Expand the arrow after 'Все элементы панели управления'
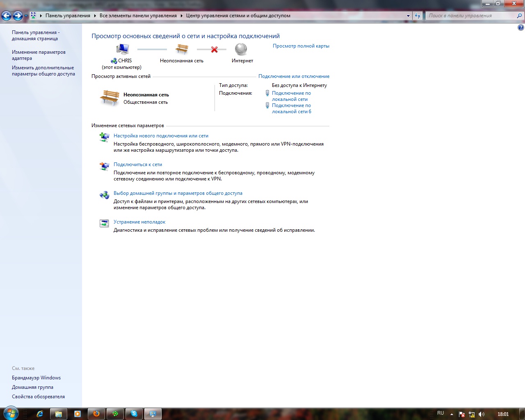Image resolution: width=525 pixels, height=420 pixels. 182,16
